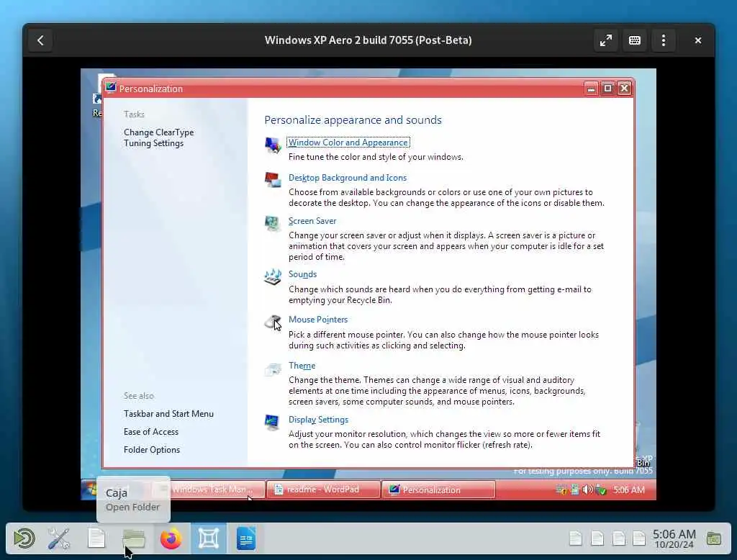Close the Personalization window
Image resolution: width=737 pixels, height=560 pixels.
624,89
